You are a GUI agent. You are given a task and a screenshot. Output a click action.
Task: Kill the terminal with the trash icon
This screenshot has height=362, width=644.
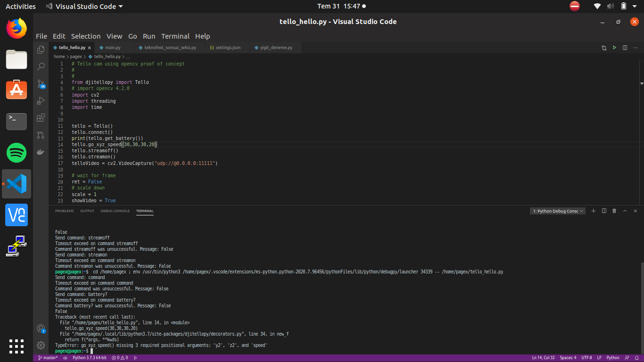tap(614, 211)
